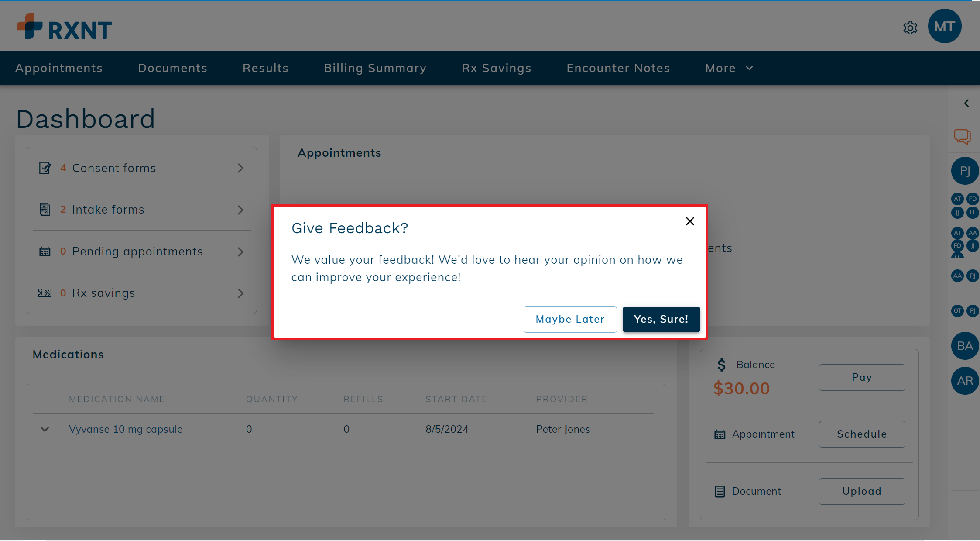980x541 pixels.
Task: Click the RXNT logo
Action: point(64,27)
